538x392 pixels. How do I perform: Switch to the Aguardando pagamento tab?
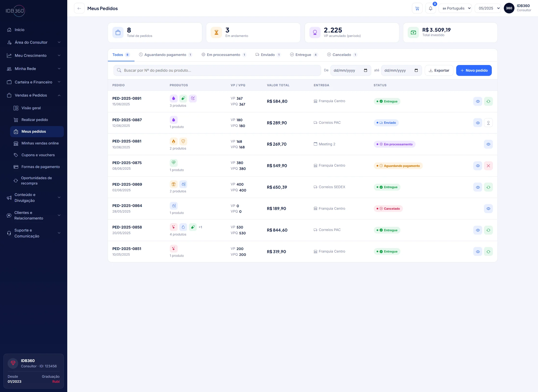coord(165,55)
